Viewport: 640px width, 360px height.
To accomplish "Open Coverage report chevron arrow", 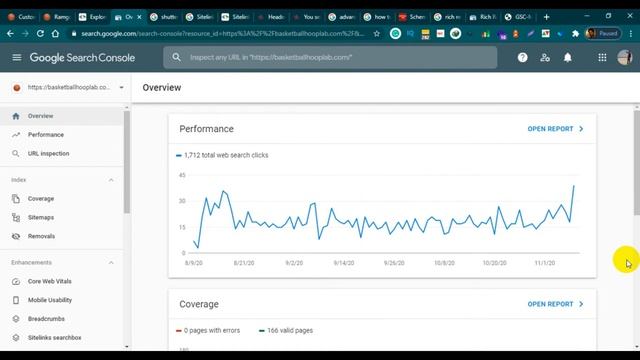I will [x=581, y=304].
